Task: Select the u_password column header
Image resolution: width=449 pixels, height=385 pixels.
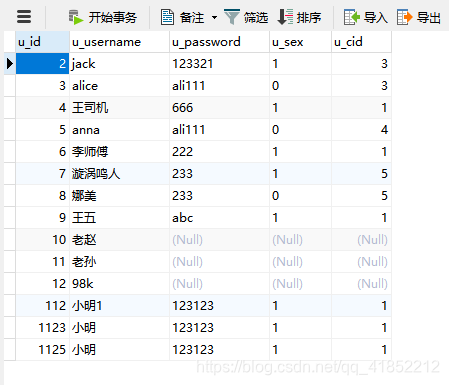Action: (x=219, y=42)
